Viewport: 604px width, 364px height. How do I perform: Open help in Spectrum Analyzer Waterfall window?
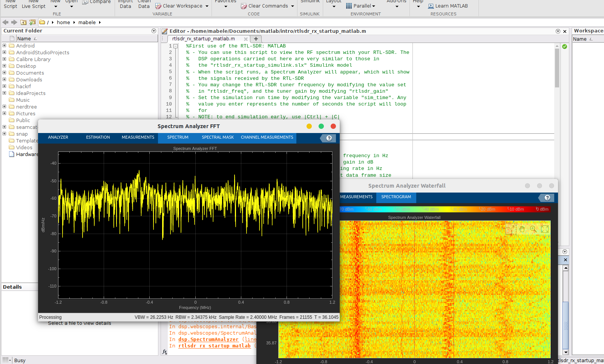(x=547, y=198)
